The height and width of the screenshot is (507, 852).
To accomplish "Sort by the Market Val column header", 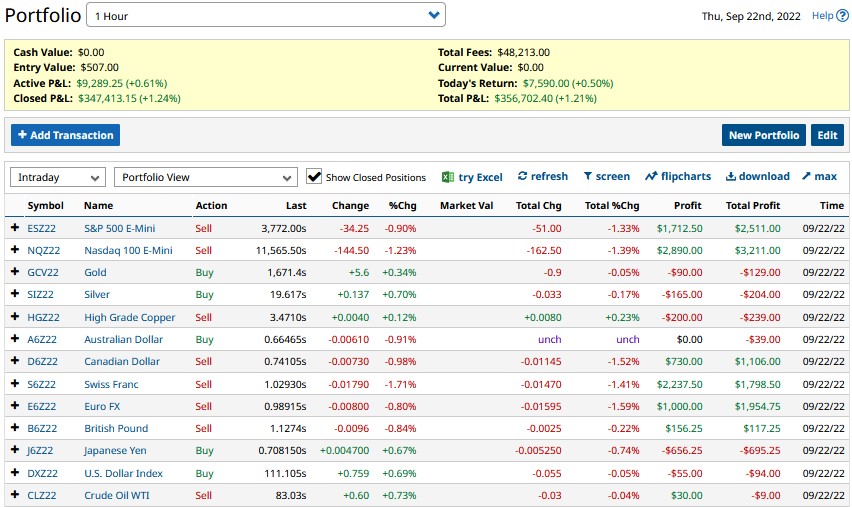I will pyautogui.click(x=466, y=205).
